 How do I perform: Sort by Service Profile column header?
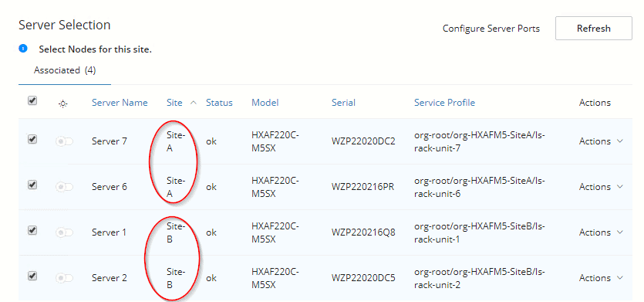coord(444,103)
